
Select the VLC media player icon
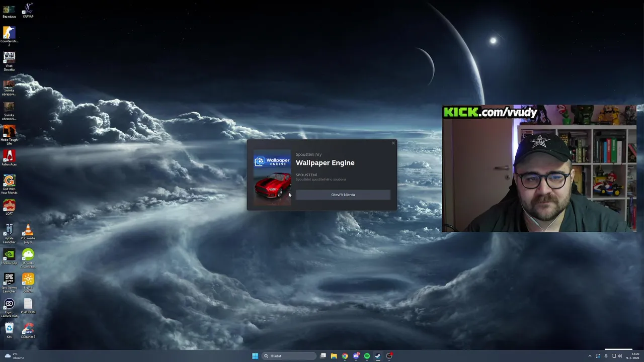click(x=28, y=234)
